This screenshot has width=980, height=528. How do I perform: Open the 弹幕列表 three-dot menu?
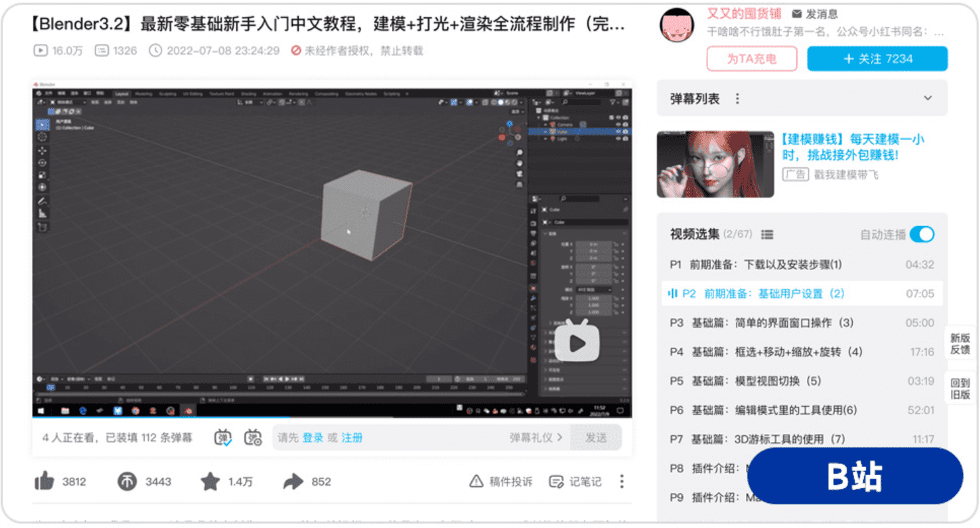[737, 99]
